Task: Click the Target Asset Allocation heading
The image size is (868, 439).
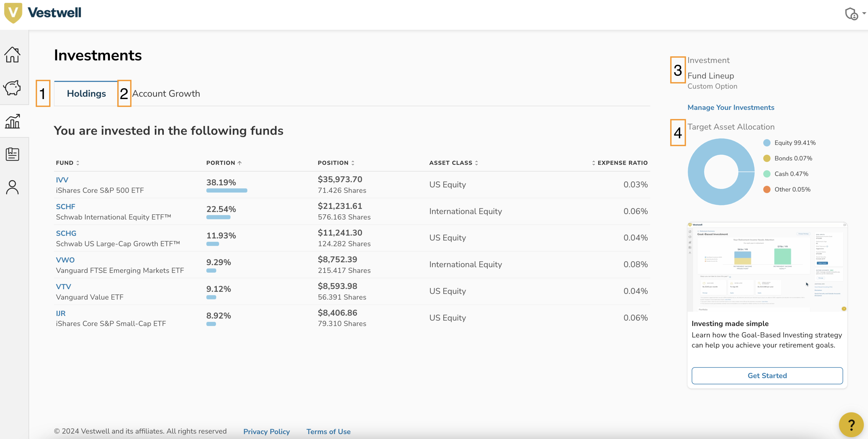Action: (731, 127)
